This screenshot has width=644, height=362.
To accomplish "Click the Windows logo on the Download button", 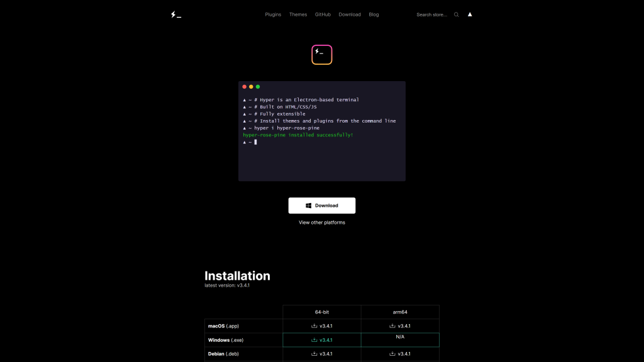I will click(x=308, y=206).
